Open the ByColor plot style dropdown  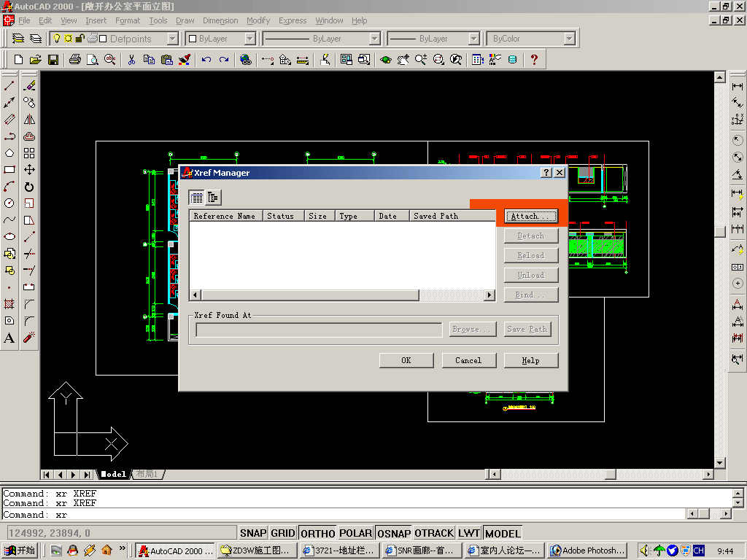pos(569,39)
